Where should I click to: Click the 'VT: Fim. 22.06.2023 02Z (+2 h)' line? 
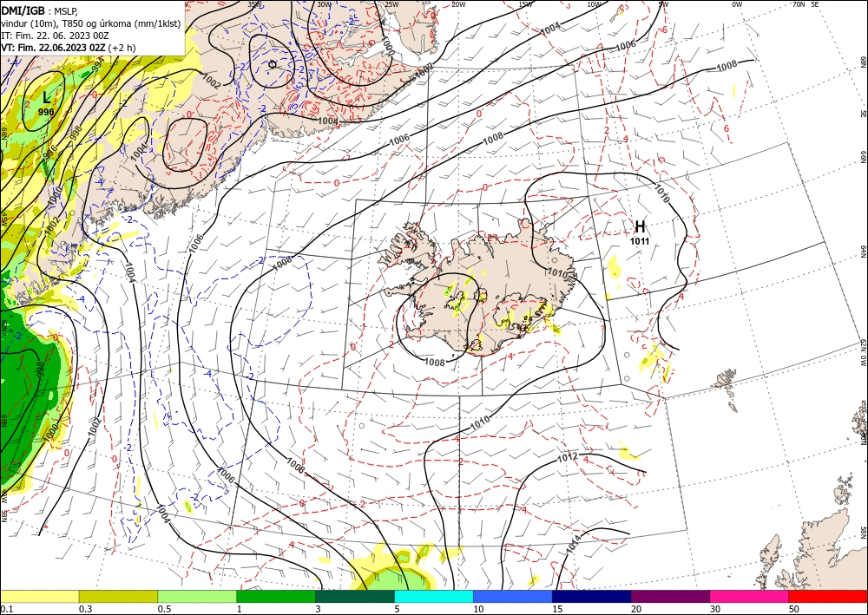coord(68,48)
